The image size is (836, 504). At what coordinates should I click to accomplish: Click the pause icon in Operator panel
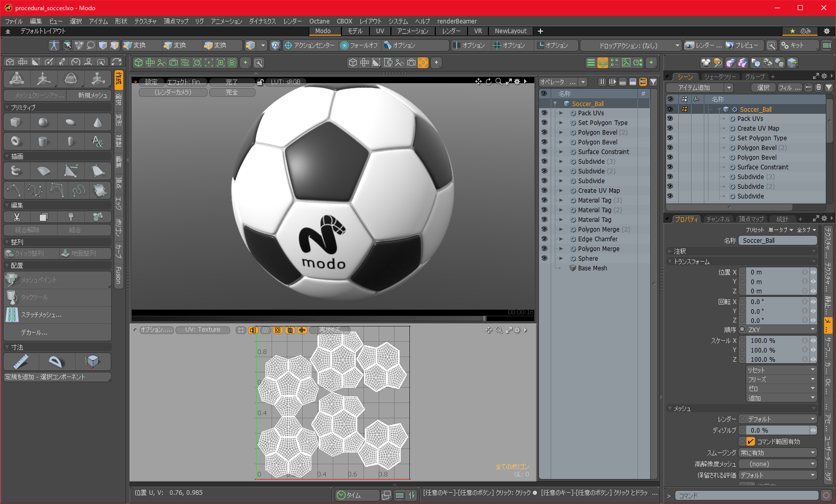[602, 82]
